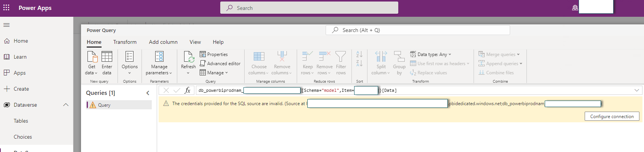644x152 pixels.
Task: Click Choose columns
Action: (x=259, y=63)
